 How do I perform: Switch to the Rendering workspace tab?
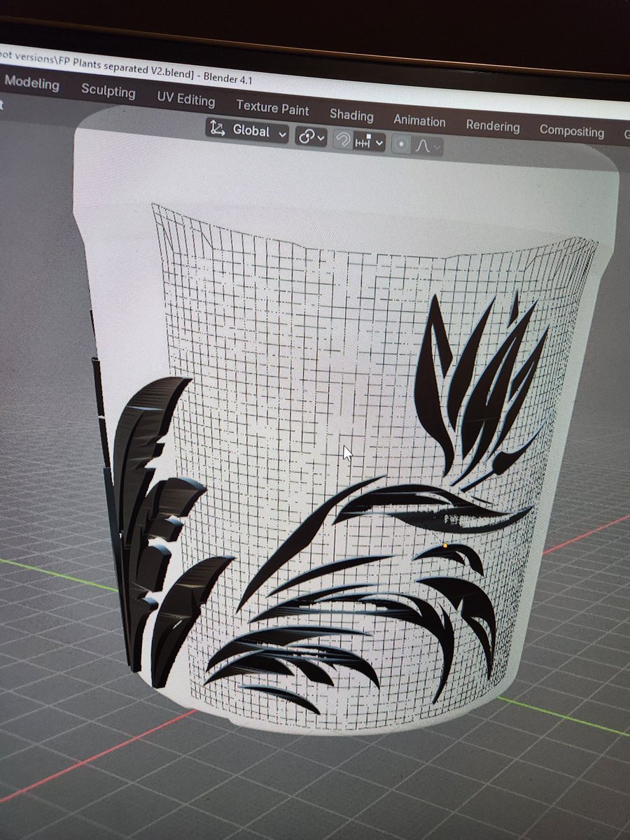pos(493,127)
